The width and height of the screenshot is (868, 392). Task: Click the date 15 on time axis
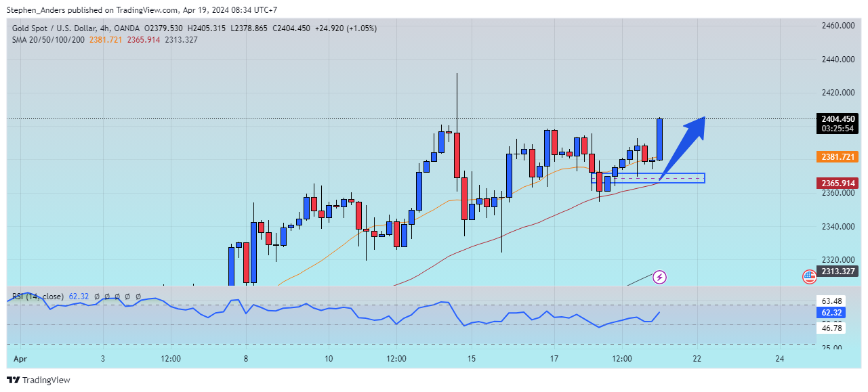472,359
